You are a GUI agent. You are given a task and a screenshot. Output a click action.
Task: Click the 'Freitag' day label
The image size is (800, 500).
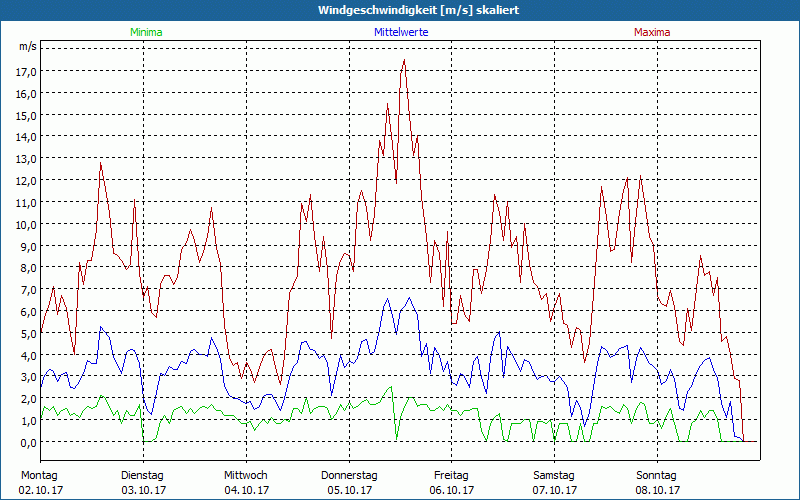[x=451, y=476]
